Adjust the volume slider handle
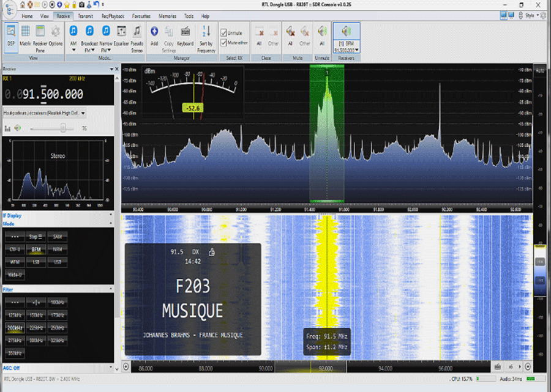The height and width of the screenshot is (392, 551). click(x=63, y=128)
